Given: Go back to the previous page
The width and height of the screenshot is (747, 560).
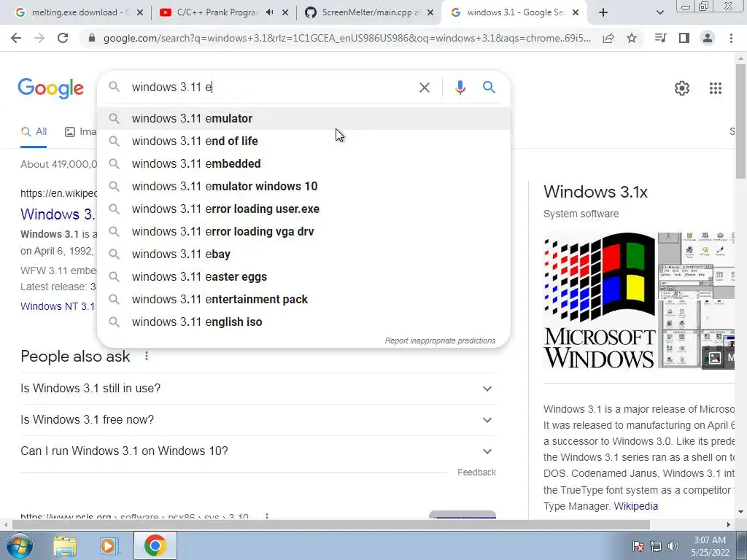Looking at the screenshot, I should 16,38.
